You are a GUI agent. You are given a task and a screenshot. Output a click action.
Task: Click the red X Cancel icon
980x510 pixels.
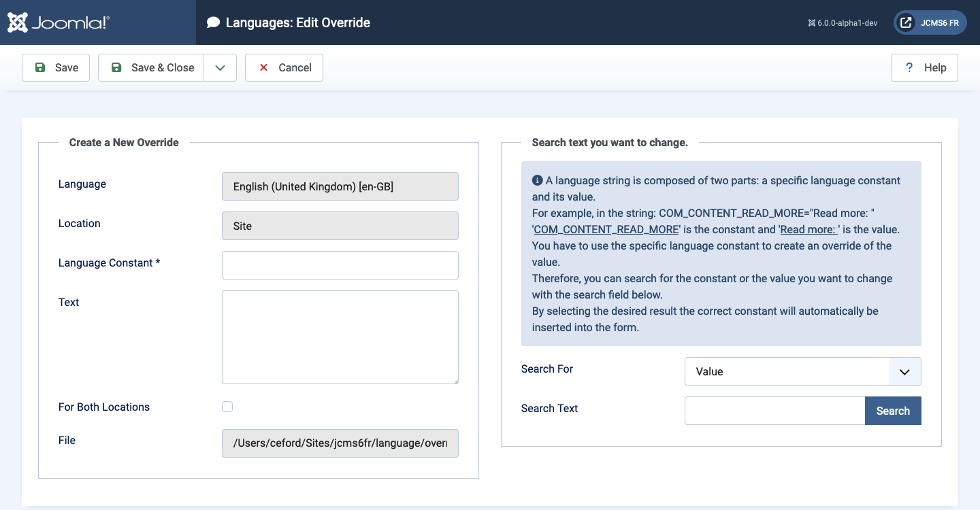(263, 67)
